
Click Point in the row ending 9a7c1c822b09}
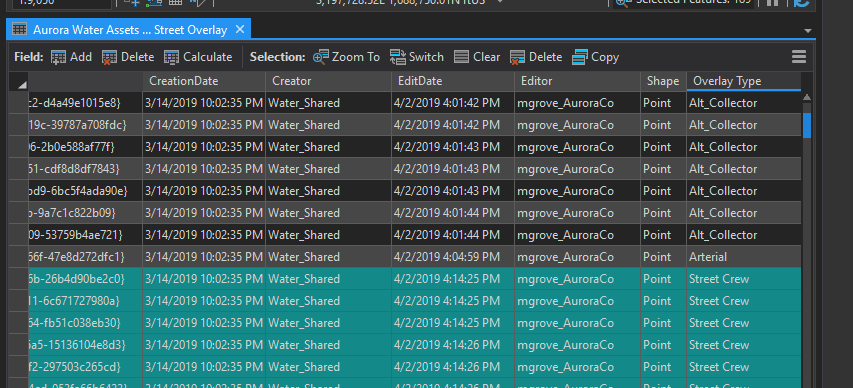(663, 213)
